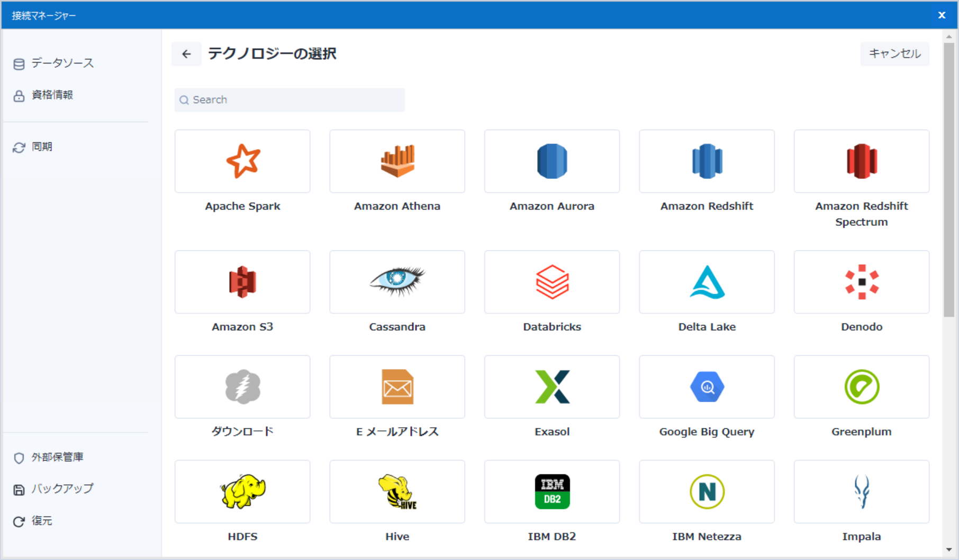Screen dimensions: 959x560
Task: Select the IBM DB2 icon
Action: [x=552, y=491]
